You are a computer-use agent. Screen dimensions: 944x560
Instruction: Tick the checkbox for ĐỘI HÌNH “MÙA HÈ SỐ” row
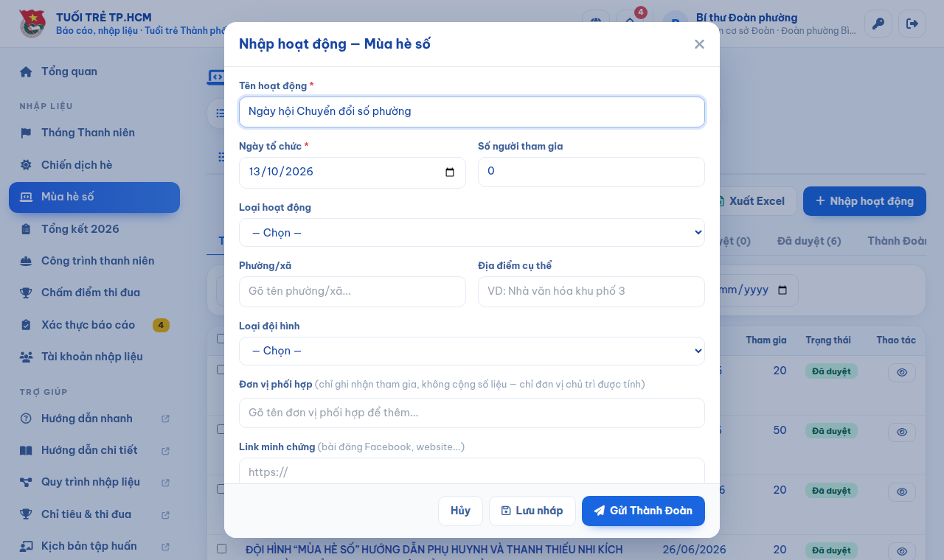[221, 549]
